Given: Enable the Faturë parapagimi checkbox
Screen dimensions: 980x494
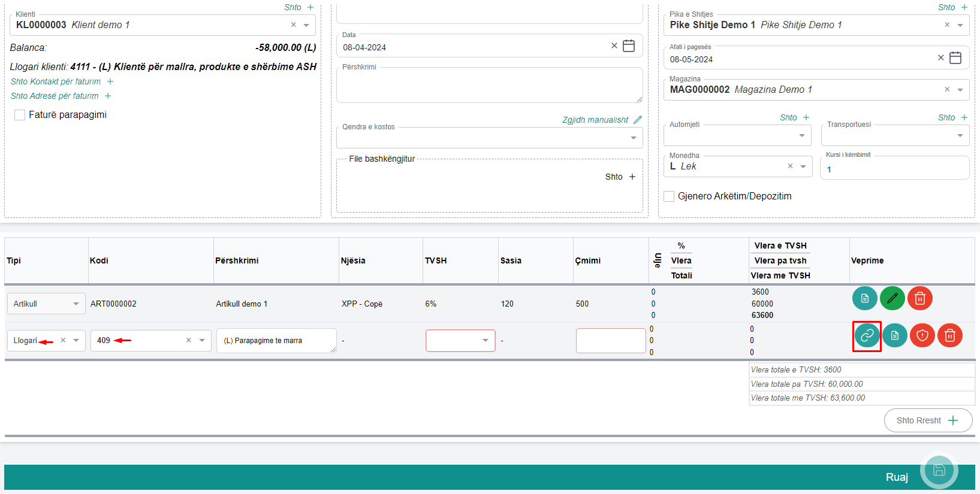Looking at the screenshot, I should tap(20, 115).
